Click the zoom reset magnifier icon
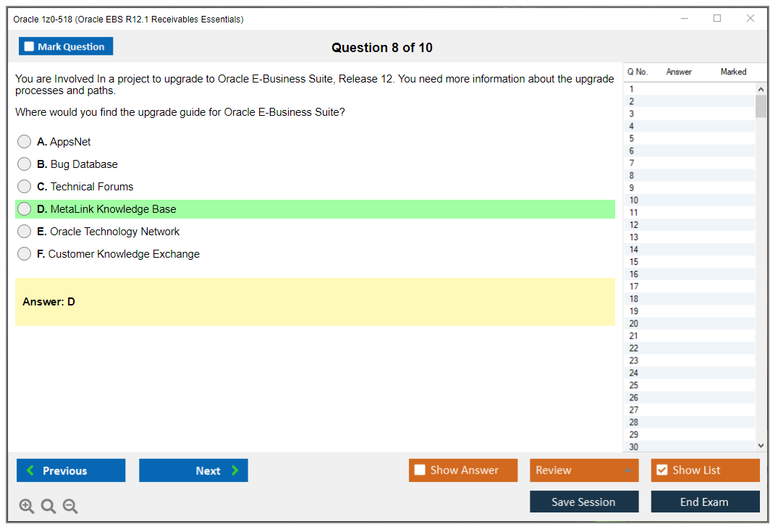 [48, 507]
